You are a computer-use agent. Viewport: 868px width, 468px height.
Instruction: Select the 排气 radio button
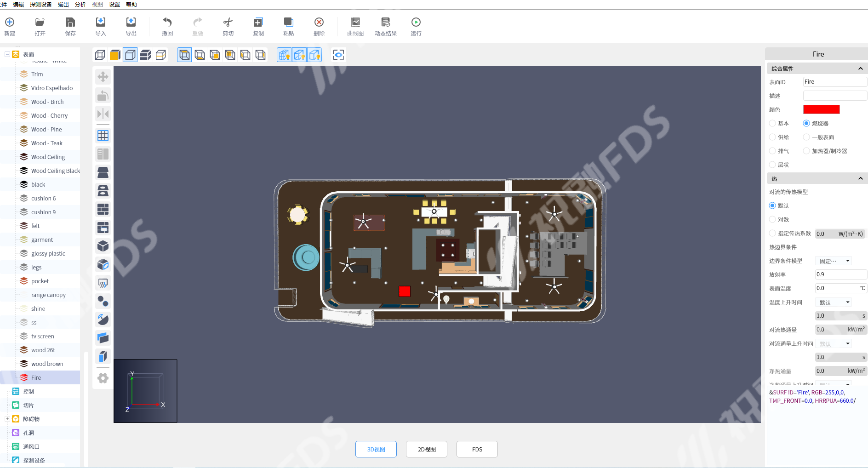coord(772,151)
